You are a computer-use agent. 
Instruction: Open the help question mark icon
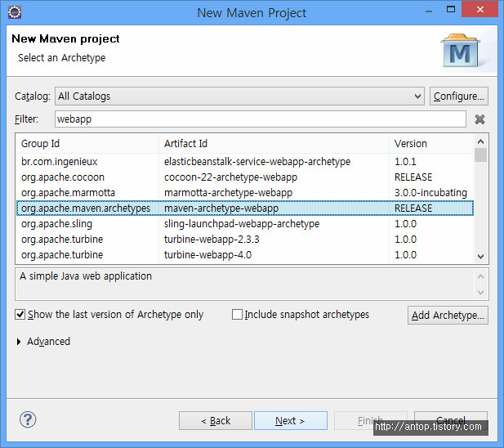[x=28, y=419]
